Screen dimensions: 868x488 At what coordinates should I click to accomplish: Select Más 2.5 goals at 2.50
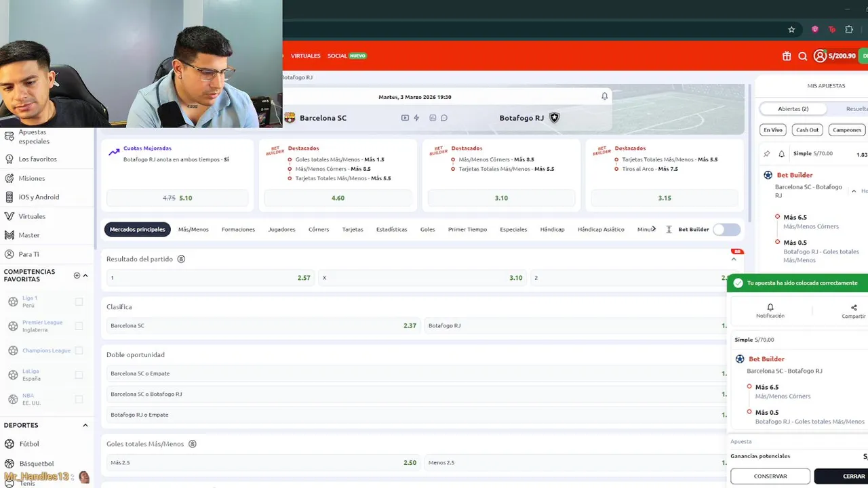pos(263,463)
